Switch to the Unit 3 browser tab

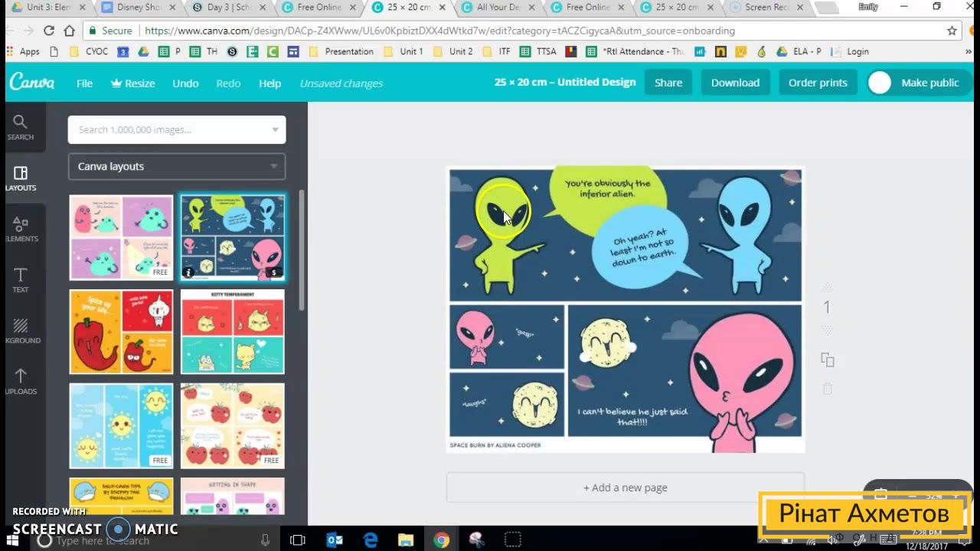point(48,8)
